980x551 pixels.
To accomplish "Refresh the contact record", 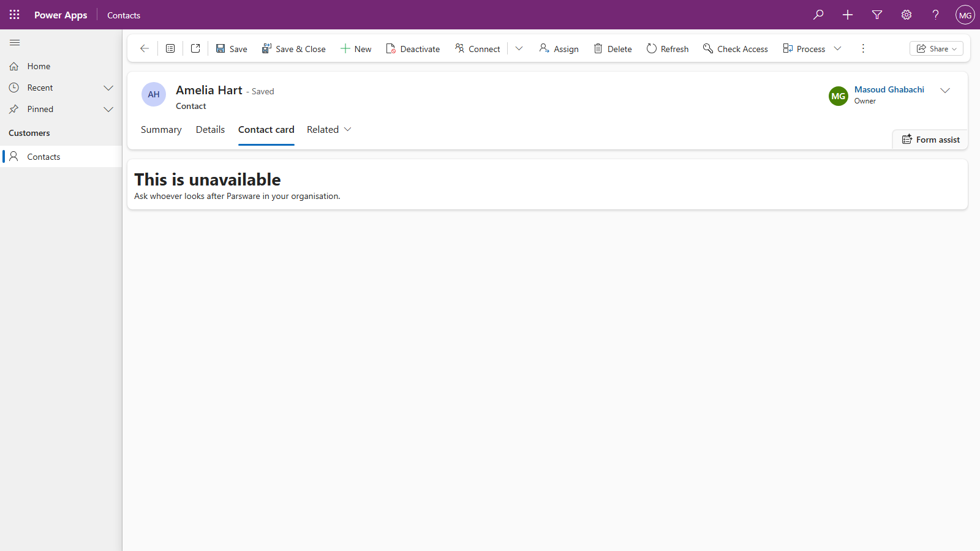I will (x=668, y=49).
